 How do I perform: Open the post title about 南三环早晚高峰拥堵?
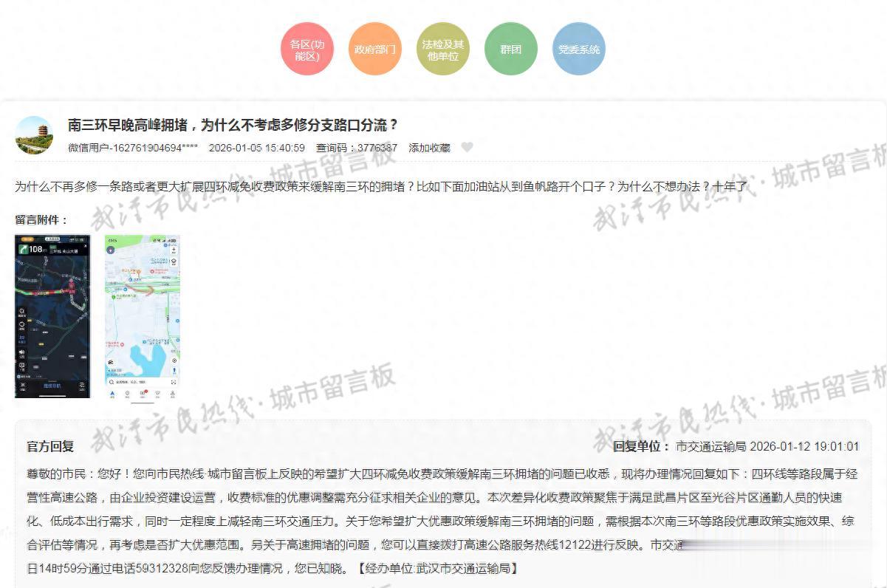(233, 125)
